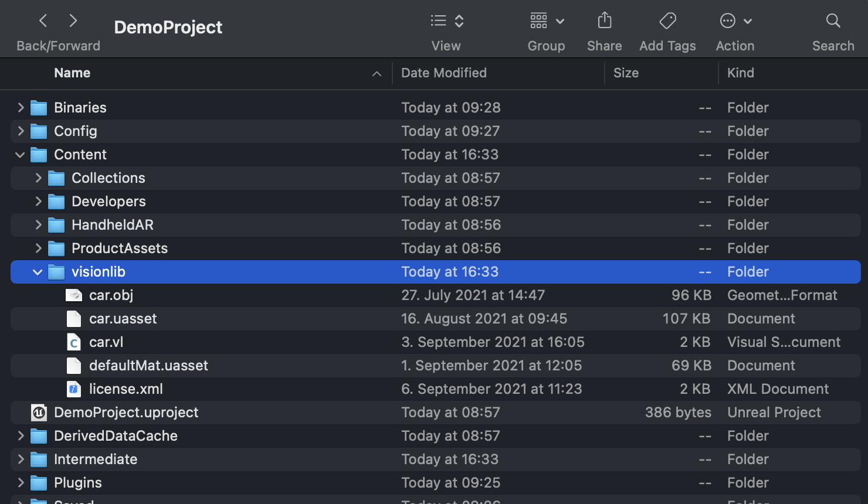868x504 pixels.
Task: Click the Add Tags icon
Action: pyautogui.click(x=667, y=21)
